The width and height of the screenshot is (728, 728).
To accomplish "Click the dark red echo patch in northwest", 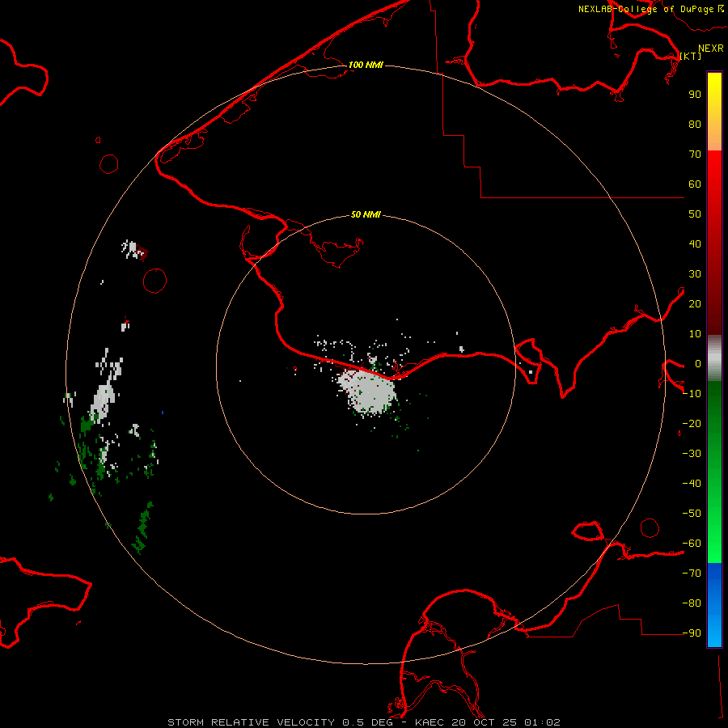I will [142, 254].
